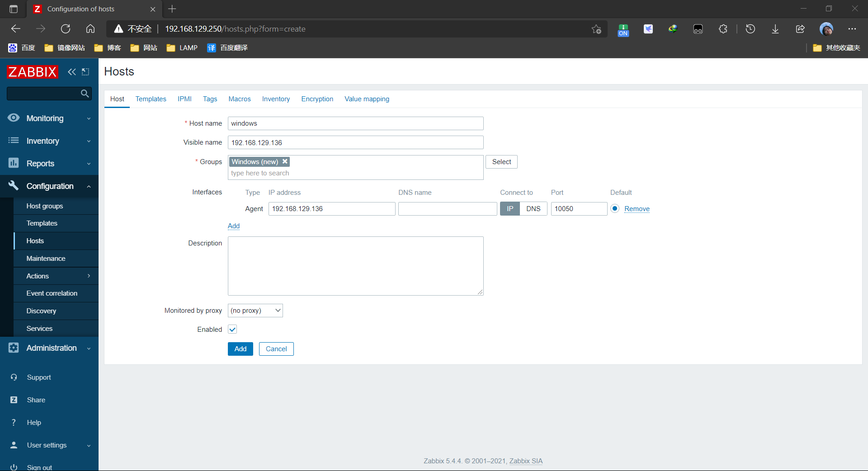Click the Description text area
Screen dimensions: 868x471
(356, 266)
